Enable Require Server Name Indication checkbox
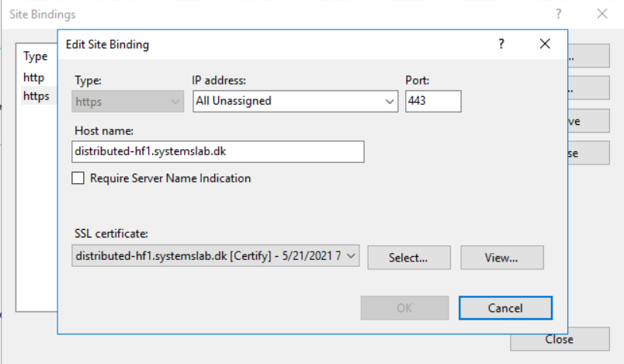Screen dimensions: 624x364 point(78,179)
